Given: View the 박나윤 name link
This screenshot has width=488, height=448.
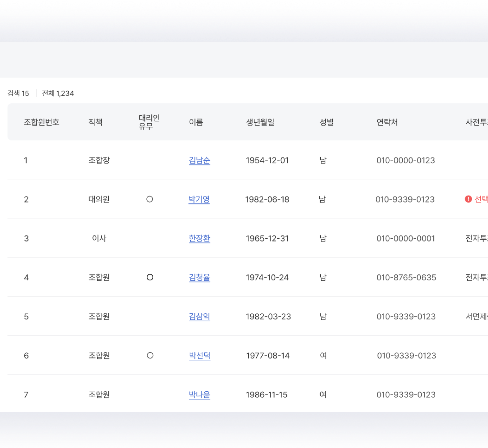Looking at the screenshot, I should (199, 394).
